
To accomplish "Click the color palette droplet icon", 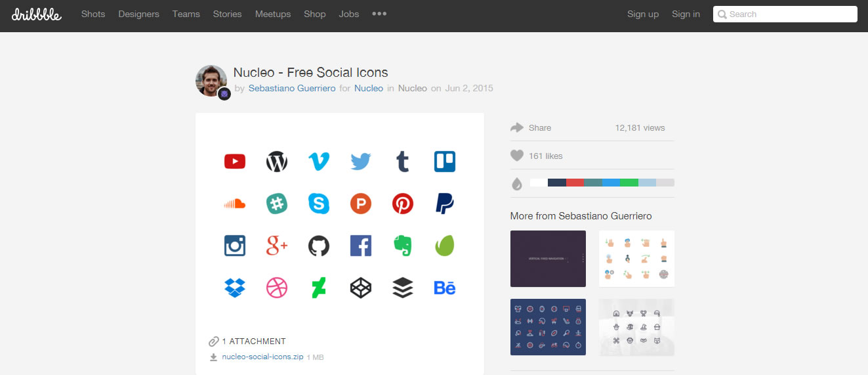I will coord(517,184).
